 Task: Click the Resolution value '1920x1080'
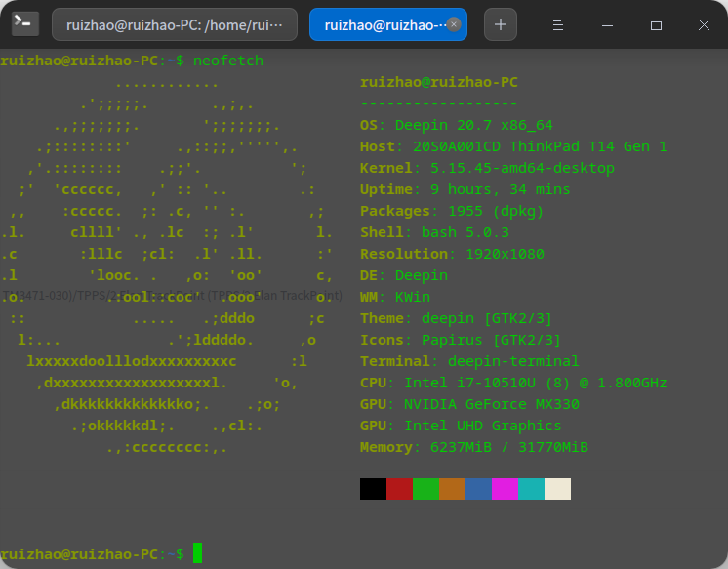(505, 254)
